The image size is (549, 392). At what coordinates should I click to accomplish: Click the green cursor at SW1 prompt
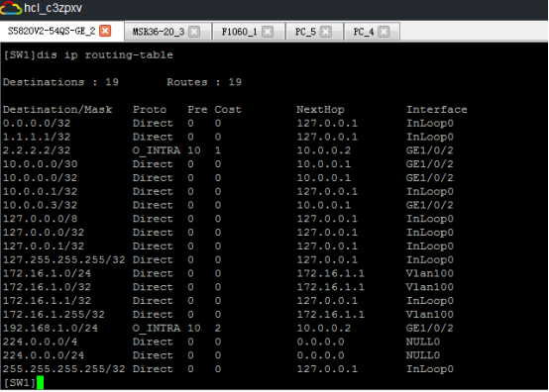pyautogui.click(x=40, y=382)
